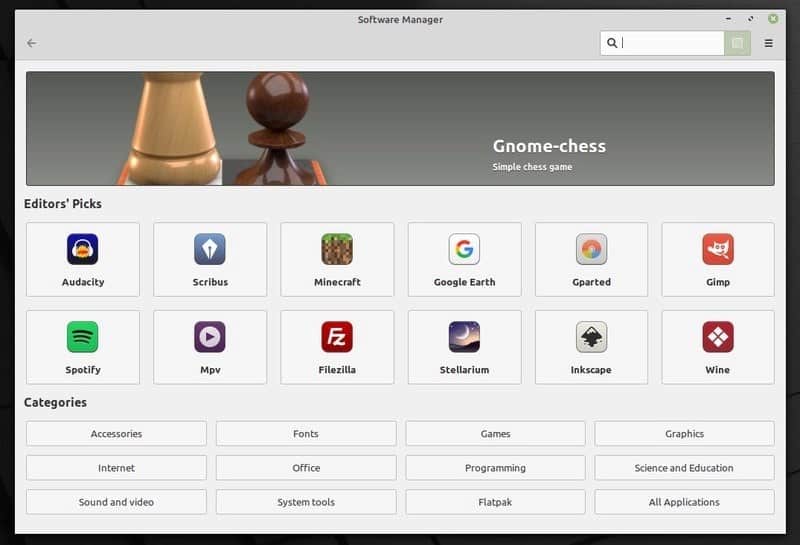The height and width of the screenshot is (545, 800).
Task: Show All Applications
Action: pos(684,502)
